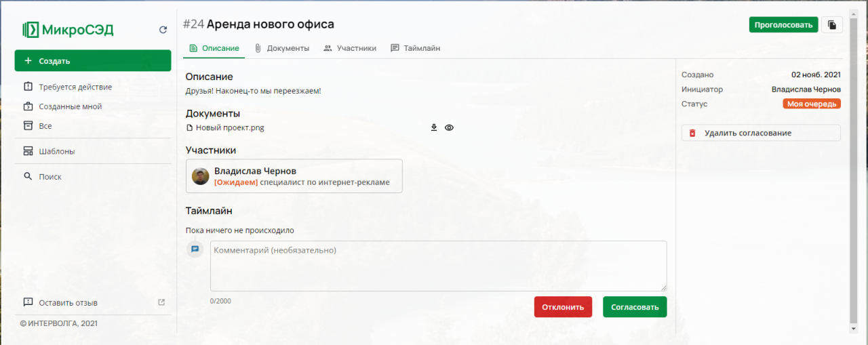Click Владислав Чернов's avatar photo
The height and width of the screenshot is (345, 868).
(x=200, y=176)
